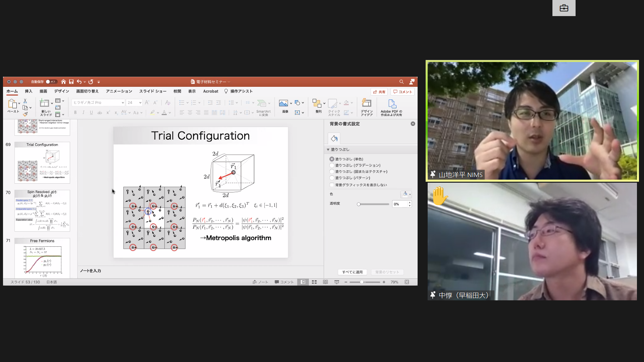The height and width of the screenshot is (362, 644).
Task: Click the Comments (コメント) button at top right
Action: 402,92
